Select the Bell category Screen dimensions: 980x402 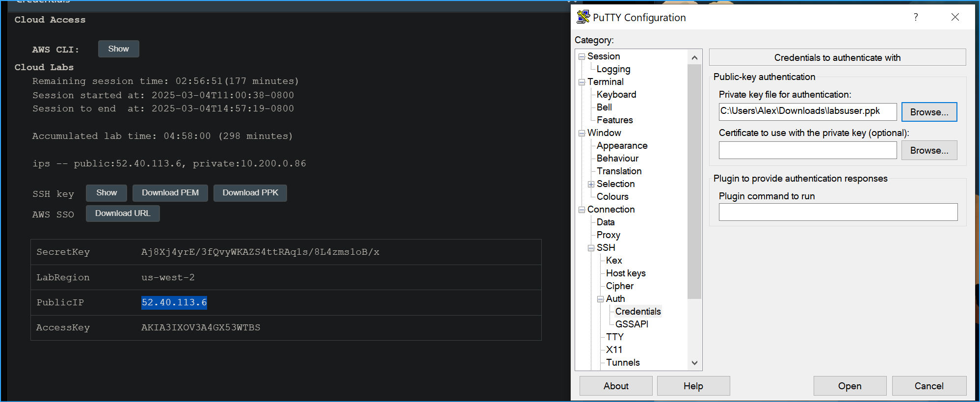tap(604, 107)
